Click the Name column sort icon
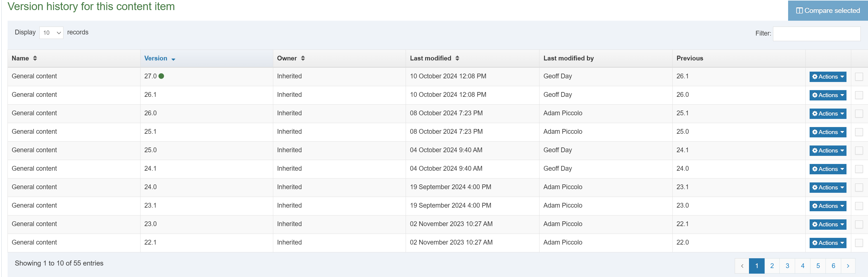This screenshot has width=868, height=277. coord(35,58)
